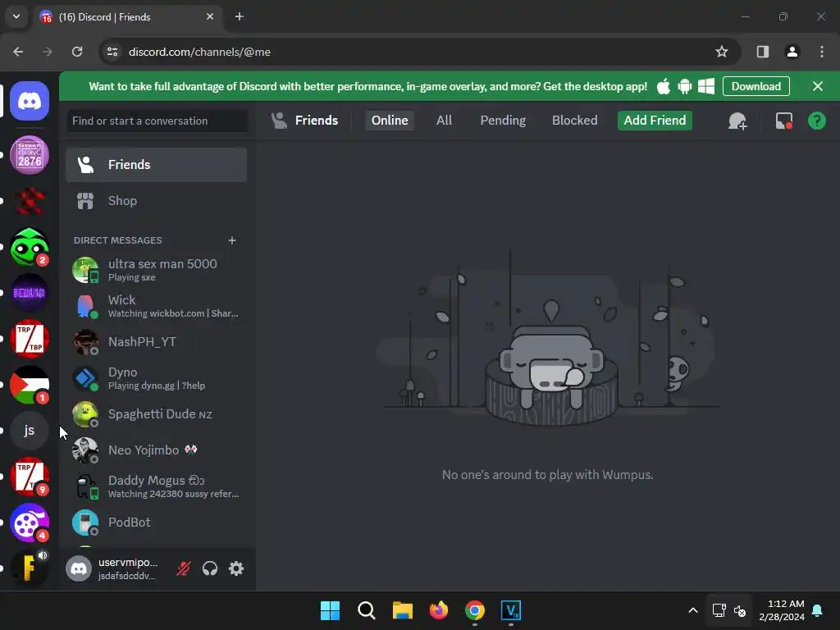Image resolution: width=840 pixels, height=630 pixels.
Task: Open taskbar clock showing 1:12 AM
Action: [782, 610]
